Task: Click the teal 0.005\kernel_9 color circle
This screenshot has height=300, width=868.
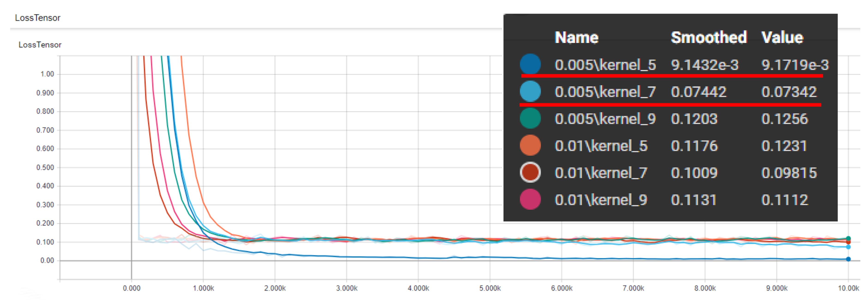Action: click(x=530, y=118)
